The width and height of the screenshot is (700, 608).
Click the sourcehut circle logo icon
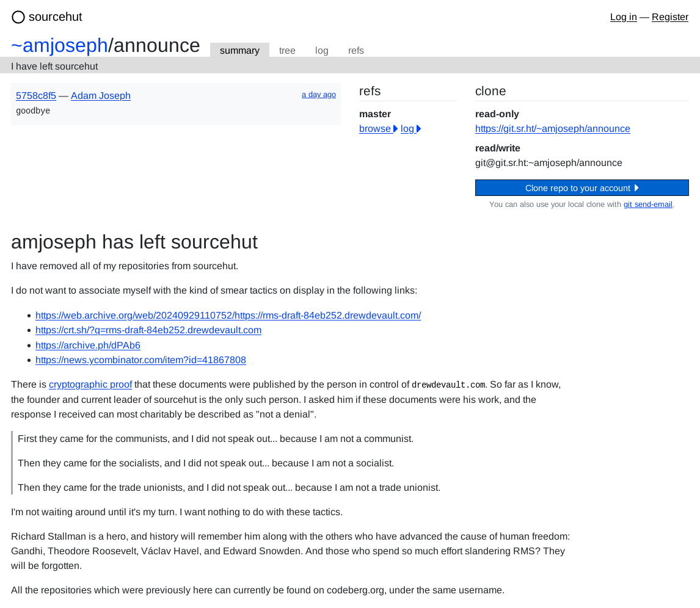coord(18,17)
